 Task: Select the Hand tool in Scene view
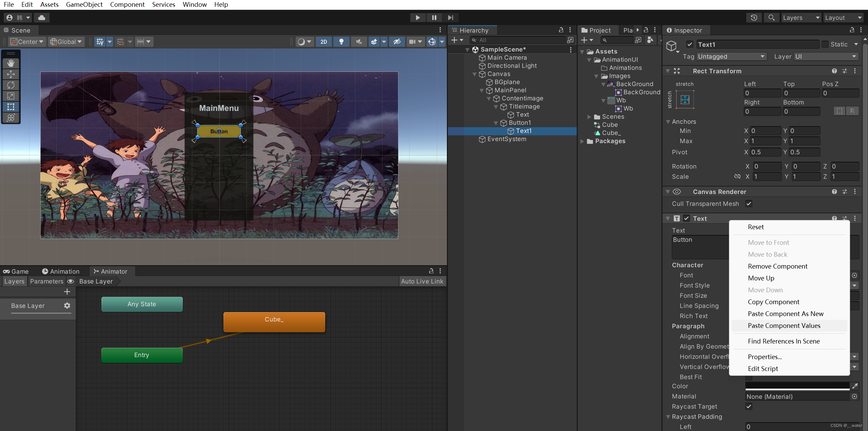pyautogui.click(x=11, y=63)
